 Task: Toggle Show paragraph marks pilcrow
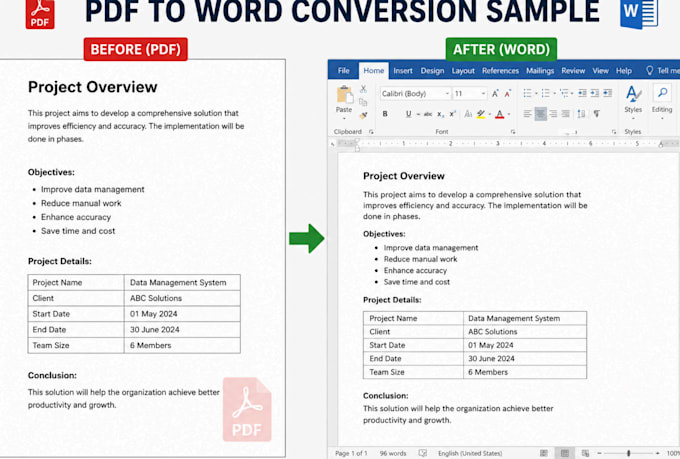(x=597, y=114)
